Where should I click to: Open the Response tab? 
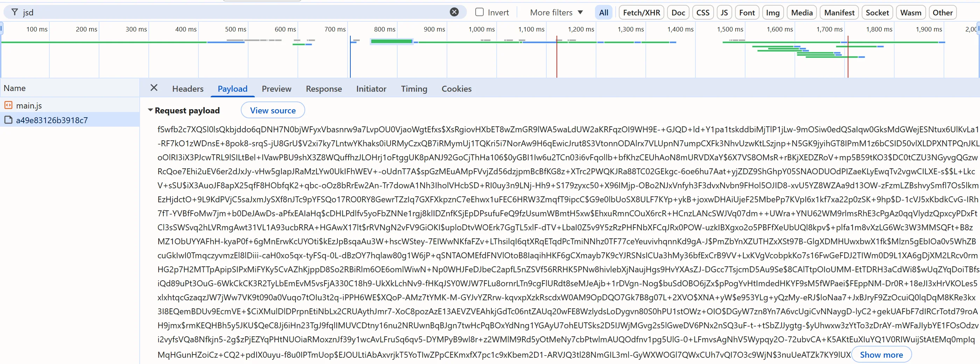[x=324, y=89]
